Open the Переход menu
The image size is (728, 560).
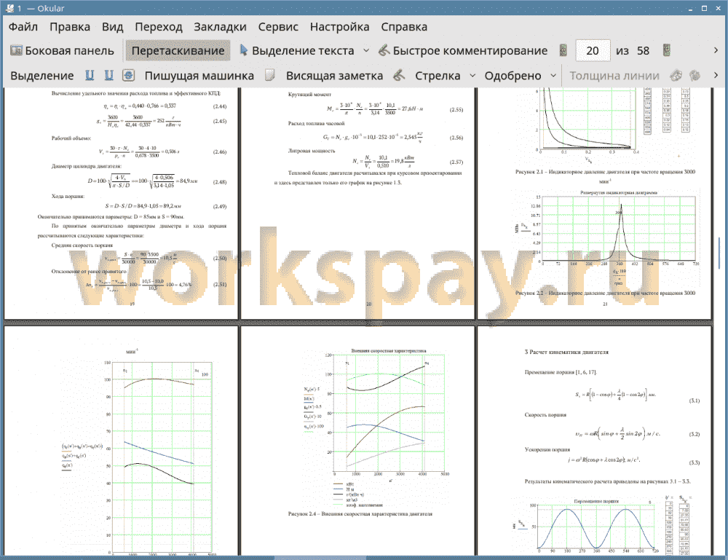coord(158,27)
